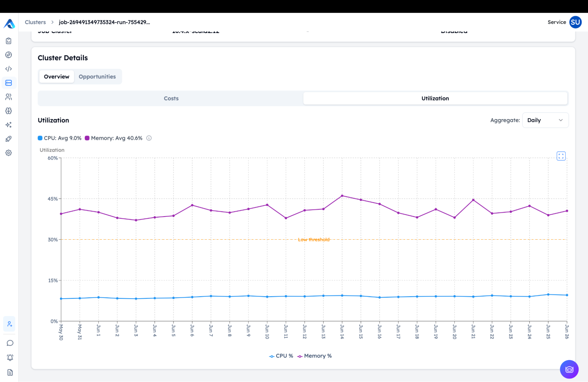Open the document icon at the sidebar bottom

10,373
